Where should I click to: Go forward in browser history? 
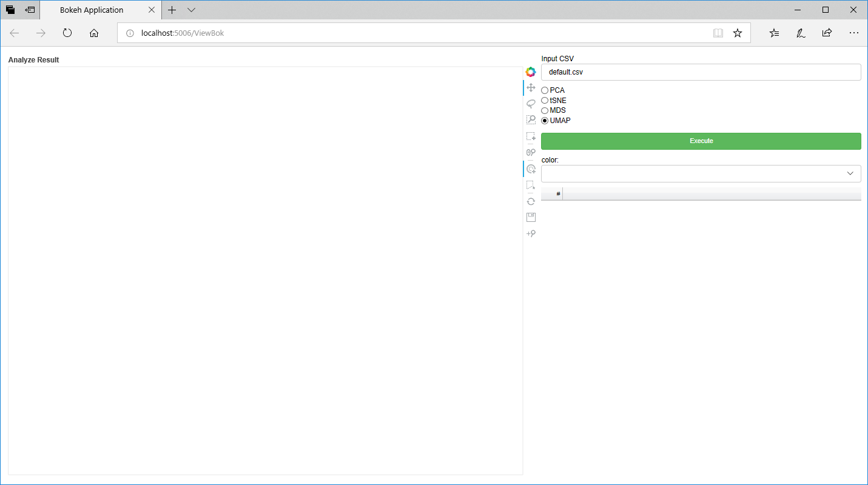41,33
